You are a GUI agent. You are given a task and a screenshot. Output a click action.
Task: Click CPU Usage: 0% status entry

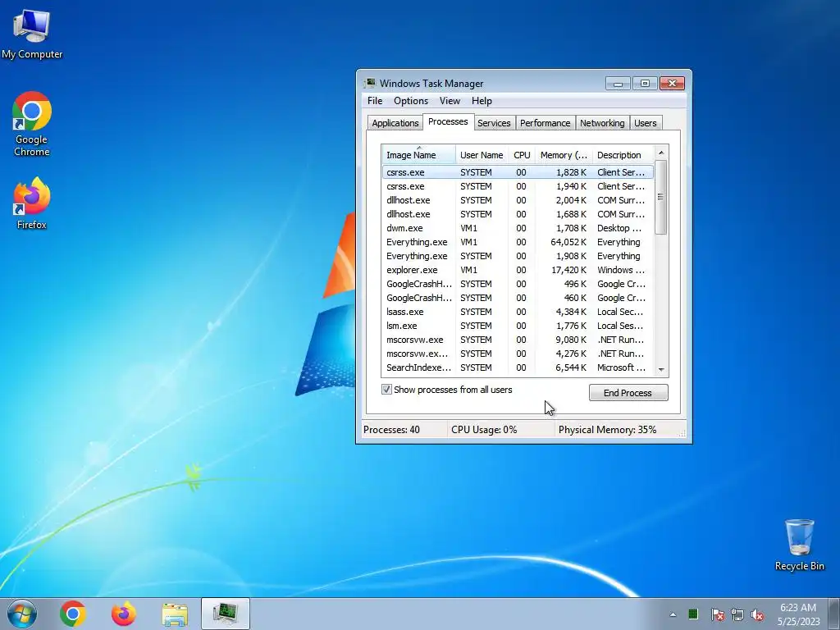click(x=484, y=430)
